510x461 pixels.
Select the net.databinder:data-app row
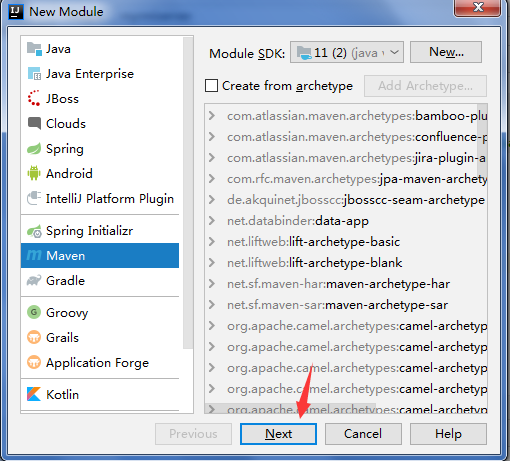[x=346, y=221]
